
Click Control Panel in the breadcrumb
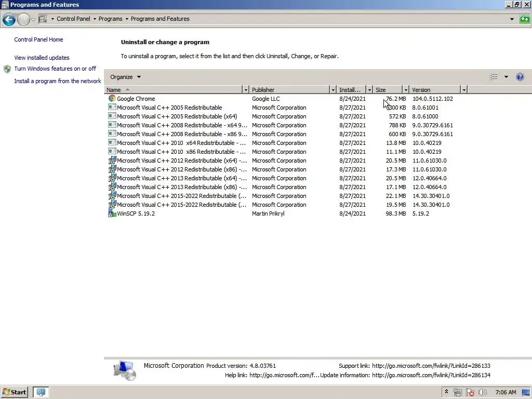point(73,19)
